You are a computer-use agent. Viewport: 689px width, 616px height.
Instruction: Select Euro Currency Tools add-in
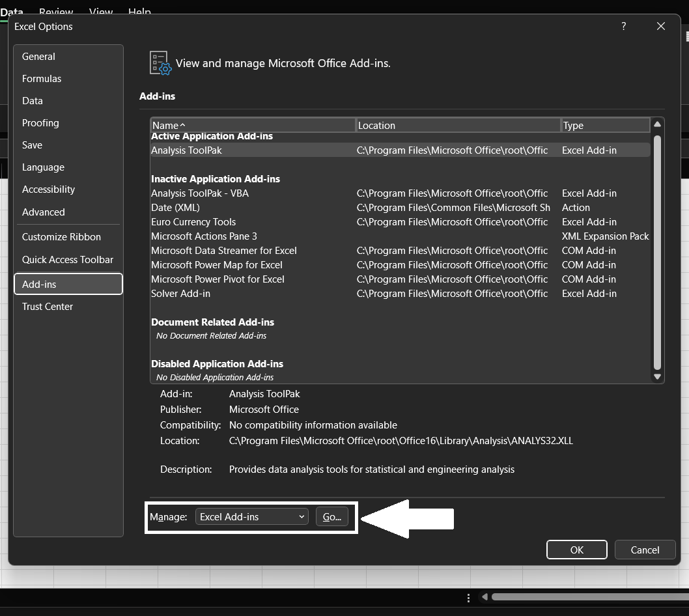[x=400, y=222]
